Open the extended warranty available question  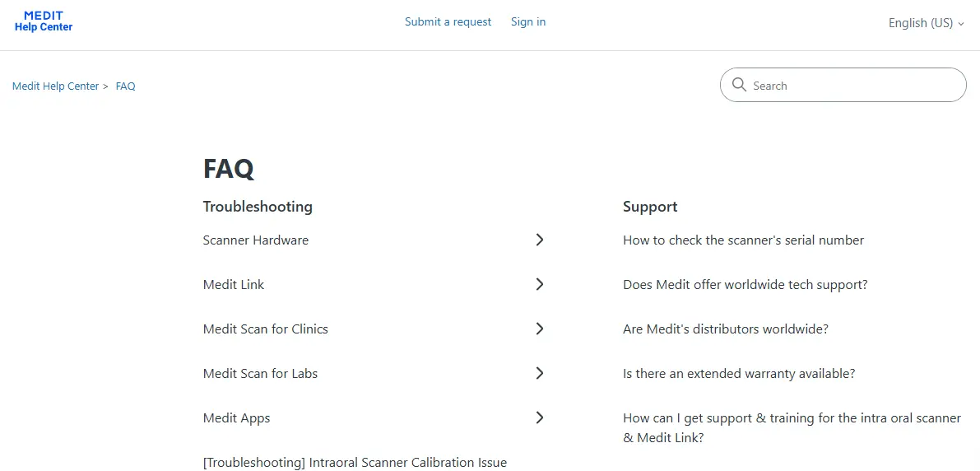pos(739,373)
